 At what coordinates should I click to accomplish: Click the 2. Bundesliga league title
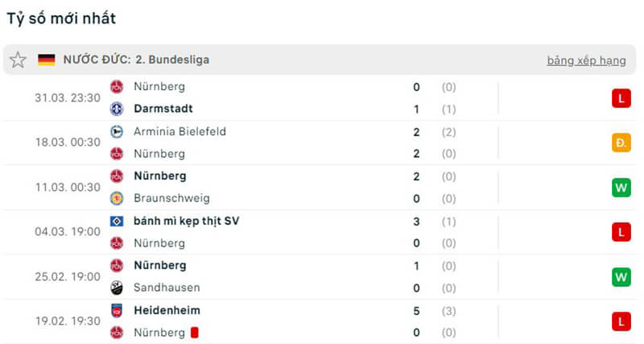coord(173,60)
